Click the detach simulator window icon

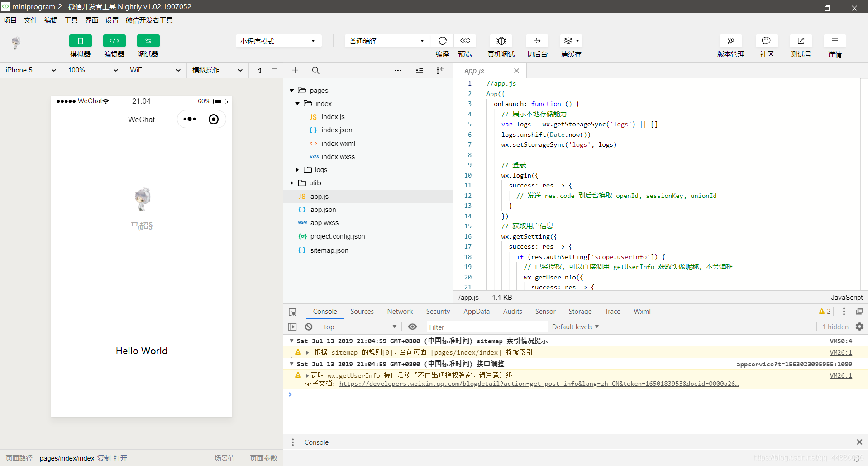[x=274, y=71]
